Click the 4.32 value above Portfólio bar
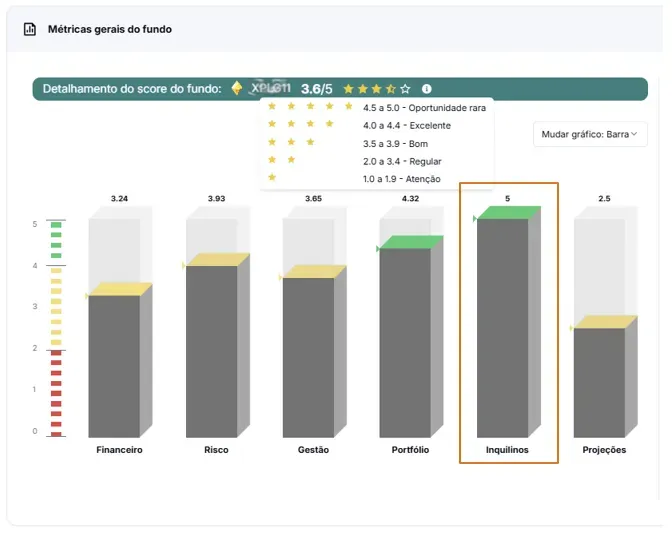This screenshot has height=537, width=672. click(410, 199)
